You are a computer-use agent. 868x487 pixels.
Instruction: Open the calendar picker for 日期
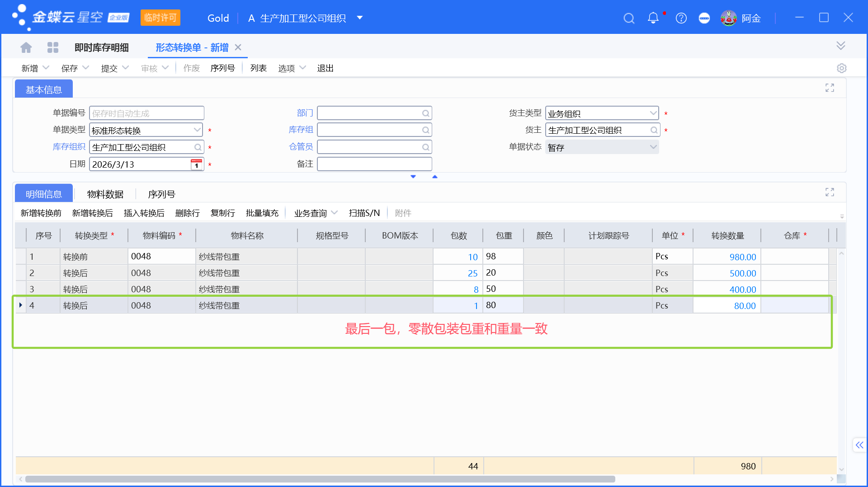(x=196, y=164)
